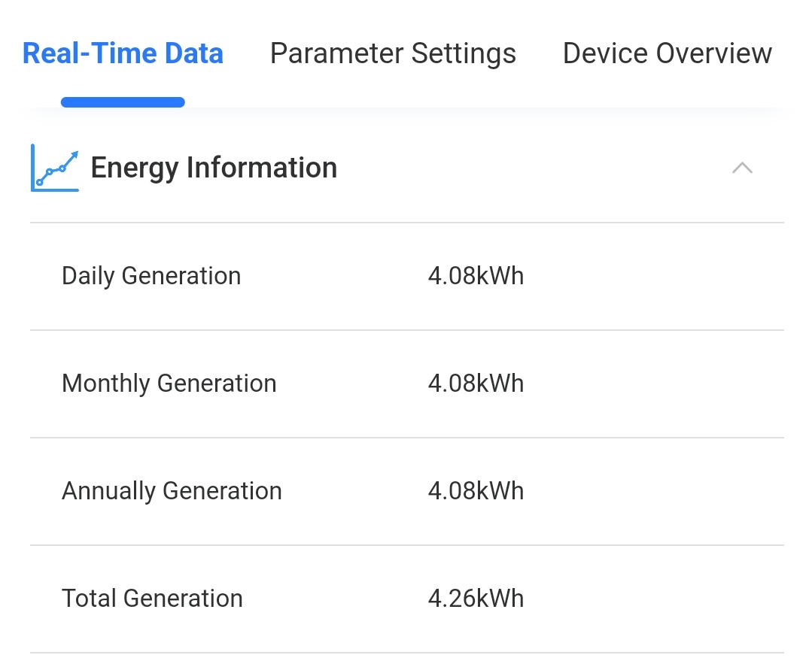Click the blue indicator under Real-Time Data
The width and height of the screenshot is (812, 661).
(x=123, y=102)
